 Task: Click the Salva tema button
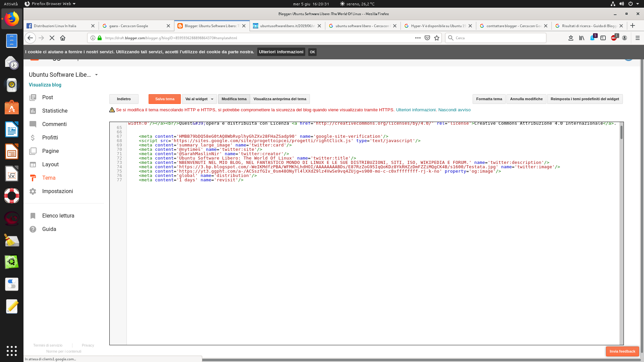pos(165,99)
